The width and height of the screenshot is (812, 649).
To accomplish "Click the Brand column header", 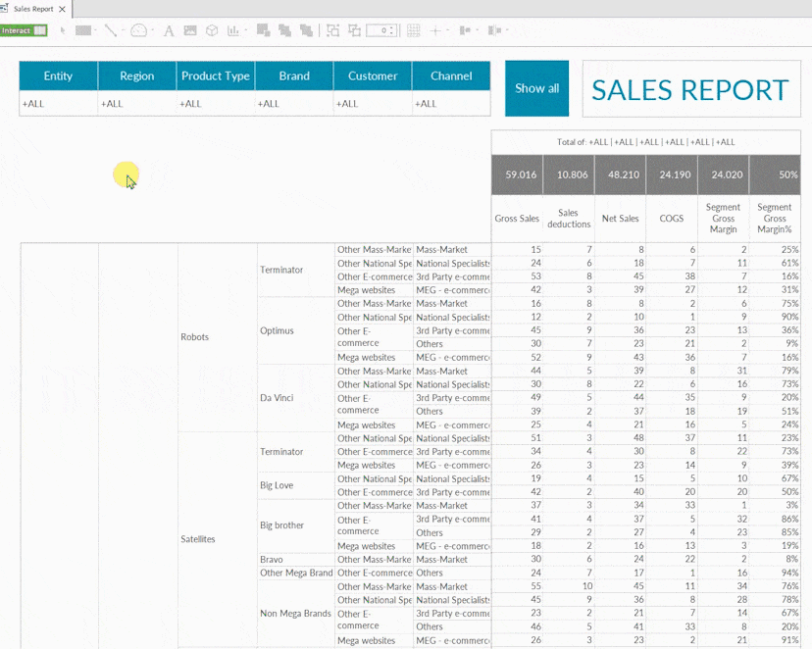I will click(293, 76).
